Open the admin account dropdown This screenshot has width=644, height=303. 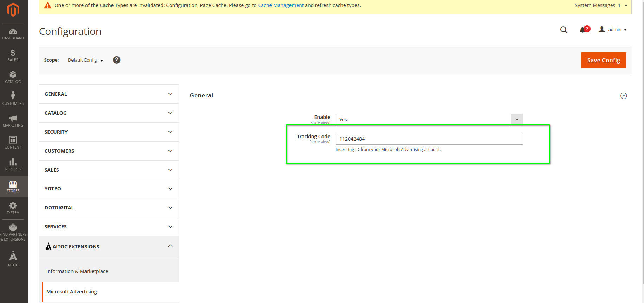(613, 30)
